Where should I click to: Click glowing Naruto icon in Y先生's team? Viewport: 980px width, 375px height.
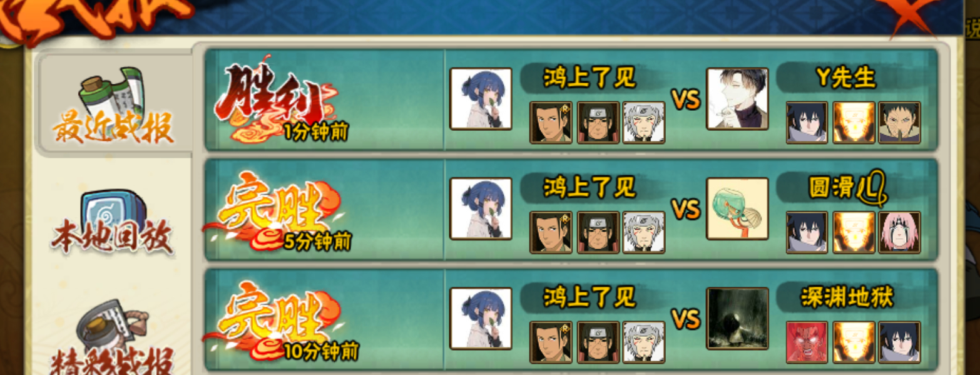pos(854,123)
